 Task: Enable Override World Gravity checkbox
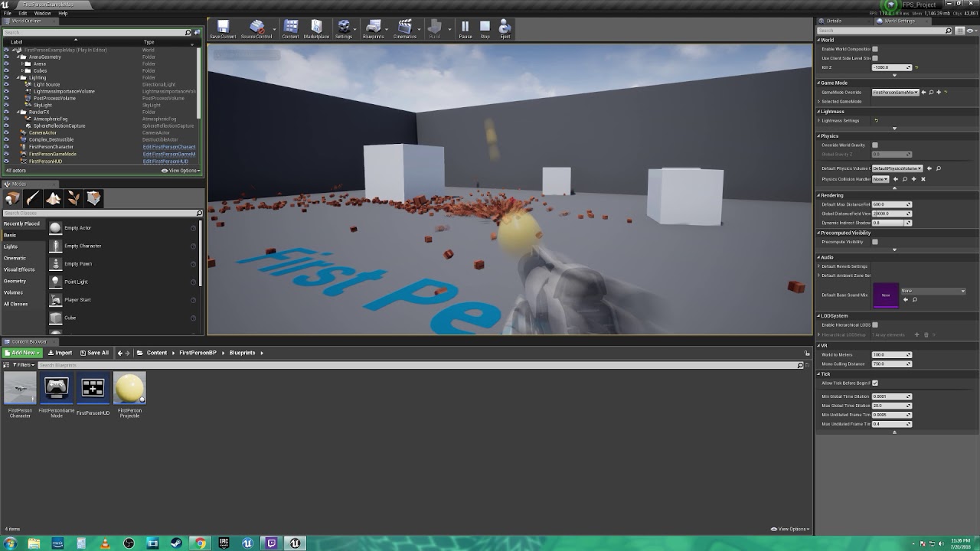875,145
